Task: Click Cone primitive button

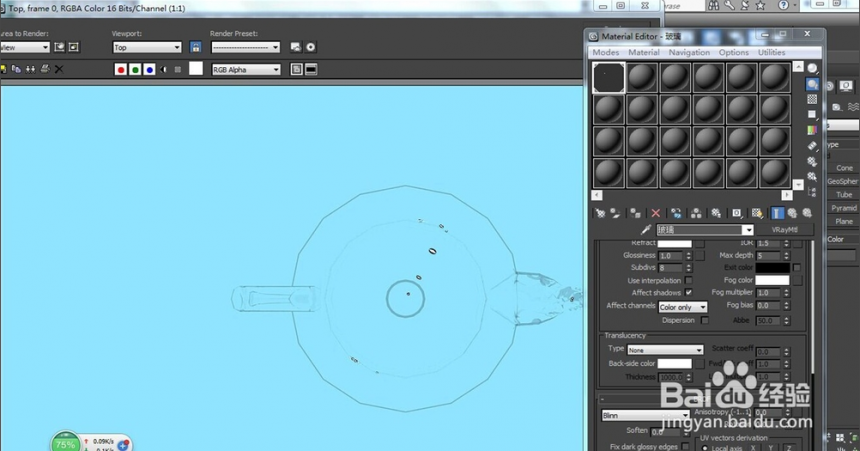Action: coord(844,168)
